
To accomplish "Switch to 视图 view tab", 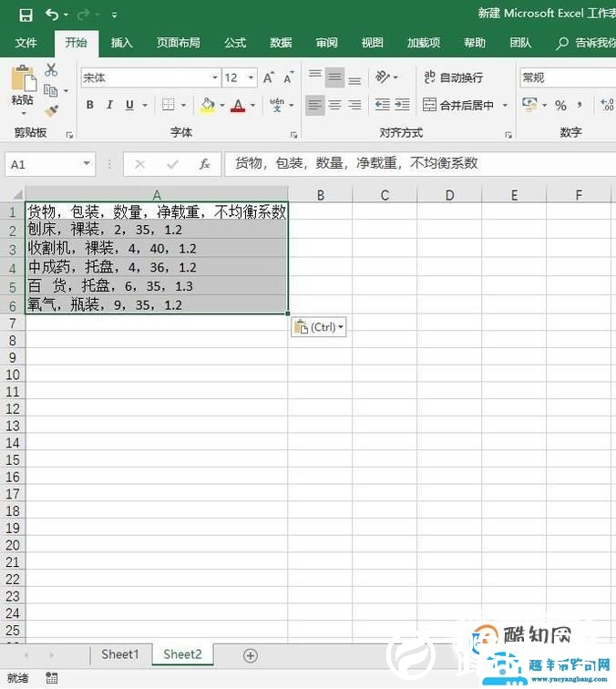I will coord(372,43).
